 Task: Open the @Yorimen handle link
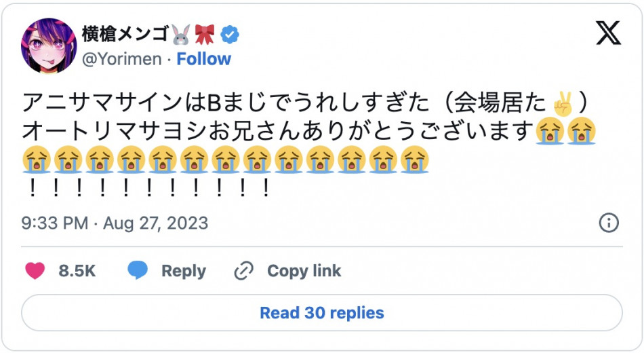coord(122,59)
